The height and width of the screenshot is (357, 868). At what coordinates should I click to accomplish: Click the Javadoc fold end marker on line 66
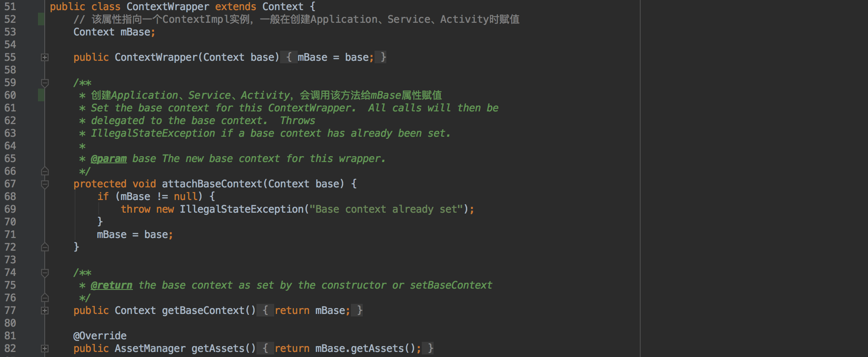coord(45,171)
